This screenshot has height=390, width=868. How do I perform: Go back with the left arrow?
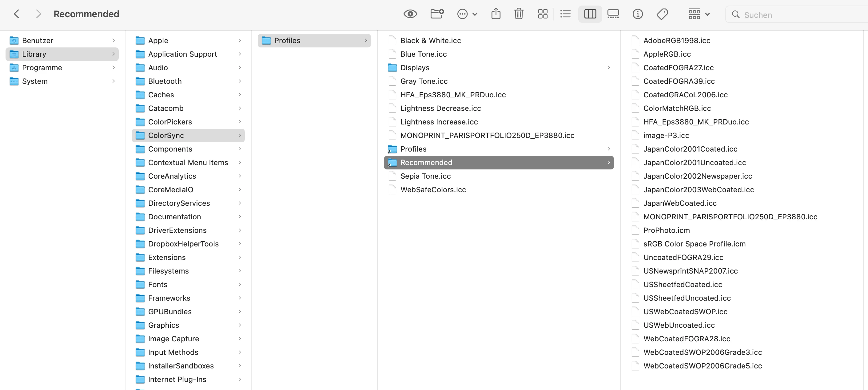[17, 14]
